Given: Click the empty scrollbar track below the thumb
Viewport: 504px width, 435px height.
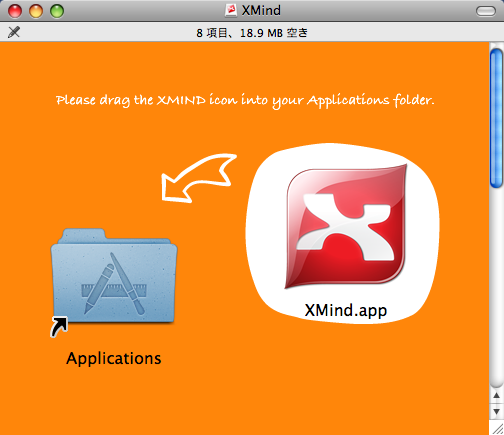Looking at the screenshot, I should pyautogui.click(x=496, y=287).
